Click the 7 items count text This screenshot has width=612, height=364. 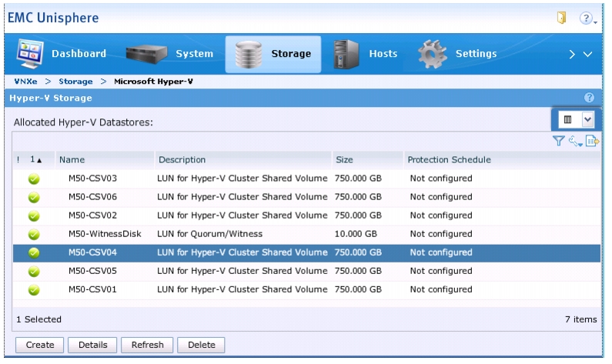[580, 319]
